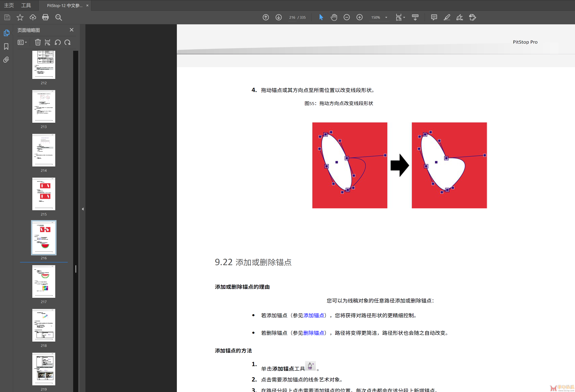Add a comment note icon
This screenshot has width=575, height=392.
pyautogui.click(x=434, y=17)
